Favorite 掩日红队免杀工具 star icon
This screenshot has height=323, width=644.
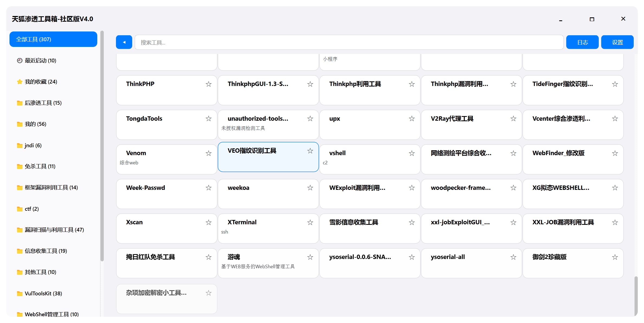(x=208, y=257)
